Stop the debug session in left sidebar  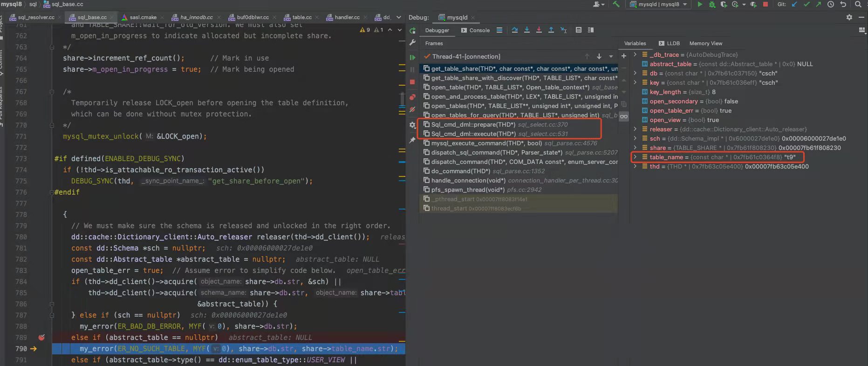412,82
